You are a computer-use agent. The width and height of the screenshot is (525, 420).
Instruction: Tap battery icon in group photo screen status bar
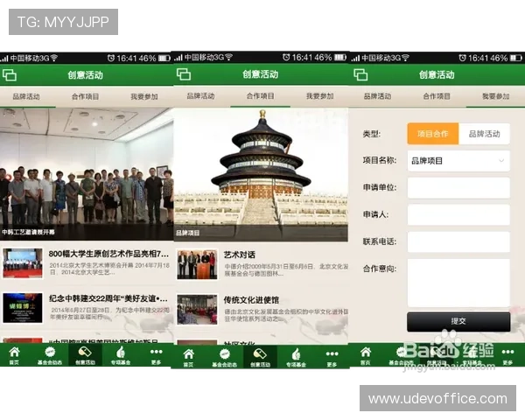(164, 59)
